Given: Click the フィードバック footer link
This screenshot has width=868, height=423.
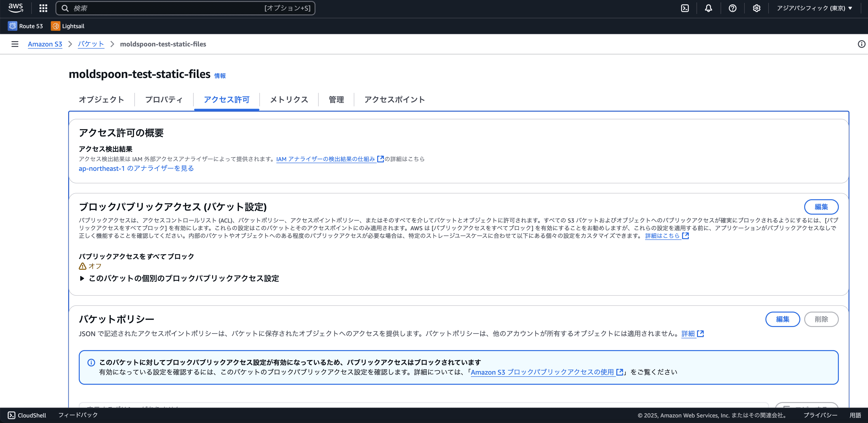Looking at the screenshot, I should [78, 415].
